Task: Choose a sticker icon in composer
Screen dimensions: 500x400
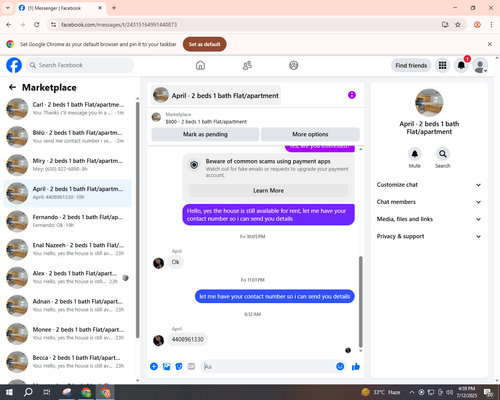Action: 179,366
